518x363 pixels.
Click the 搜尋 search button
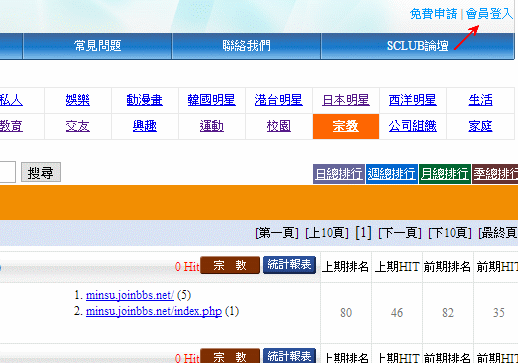[x=41, y=172]
